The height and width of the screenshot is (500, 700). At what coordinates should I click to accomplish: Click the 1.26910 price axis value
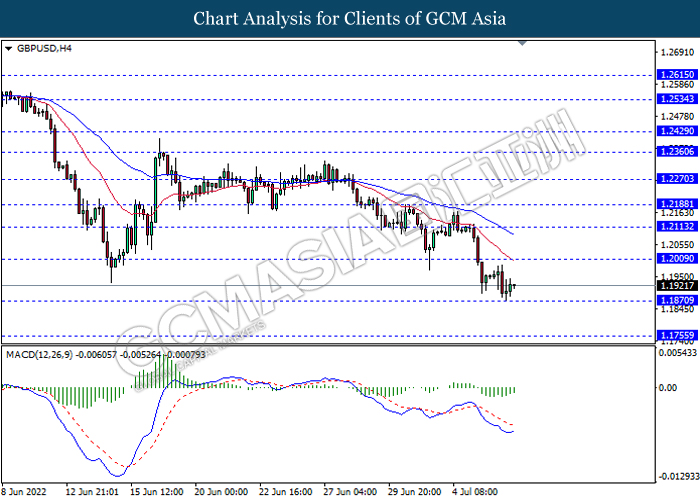click(x=678, y=52)
